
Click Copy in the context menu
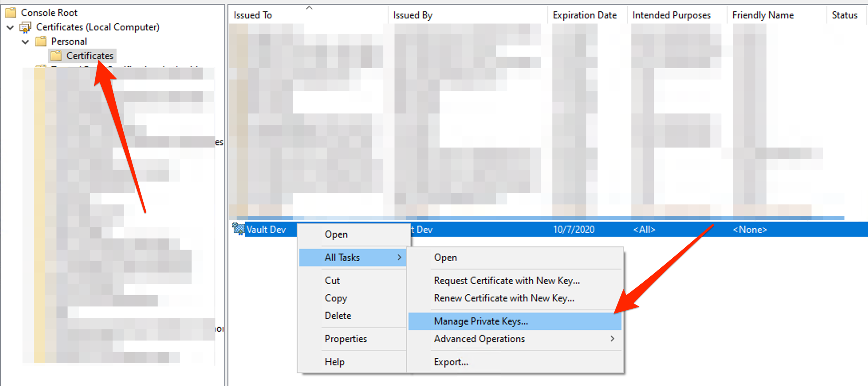pos(336,298)
